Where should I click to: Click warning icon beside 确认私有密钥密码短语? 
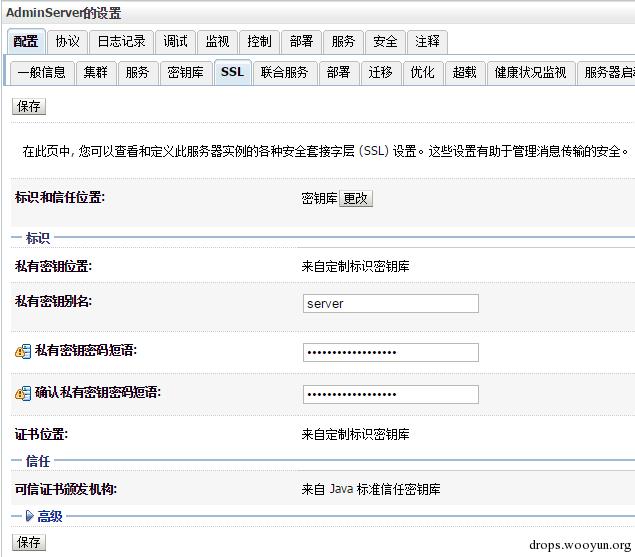tap(23, 393)
